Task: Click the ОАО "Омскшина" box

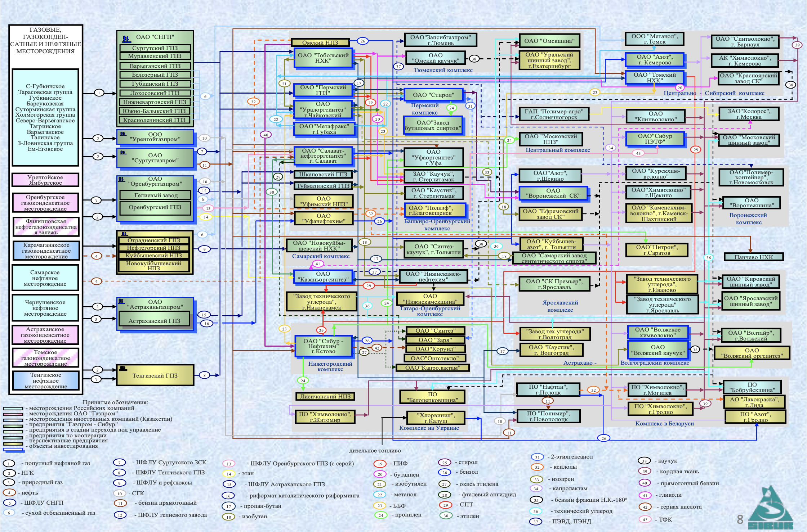Action: 549,41
